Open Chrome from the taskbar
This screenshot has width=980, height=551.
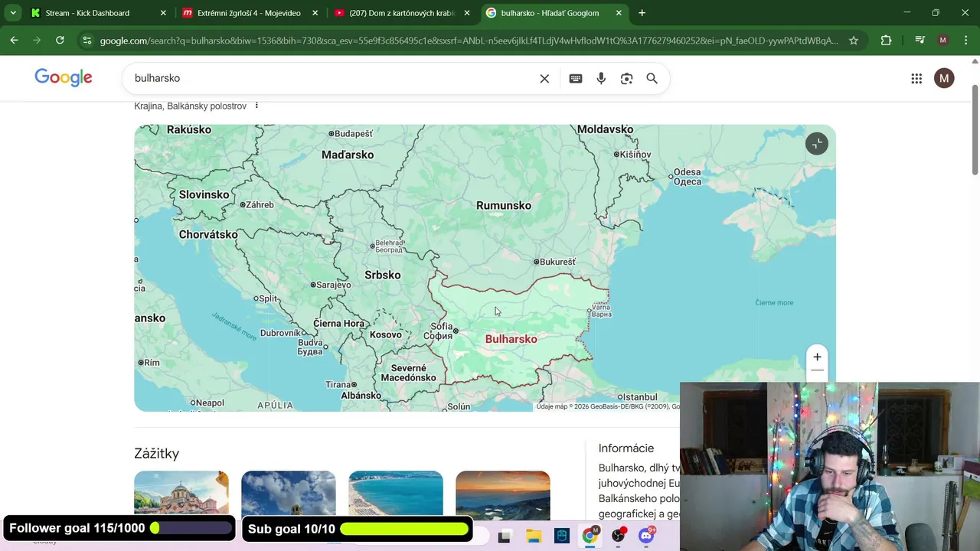point(590,536)
